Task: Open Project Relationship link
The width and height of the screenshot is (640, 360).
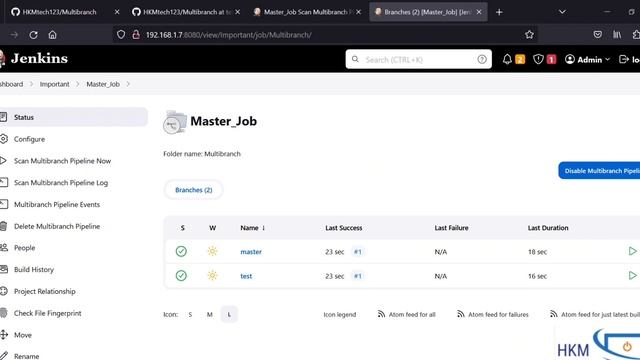Action: pyautogui.click(x=44, y=291)
